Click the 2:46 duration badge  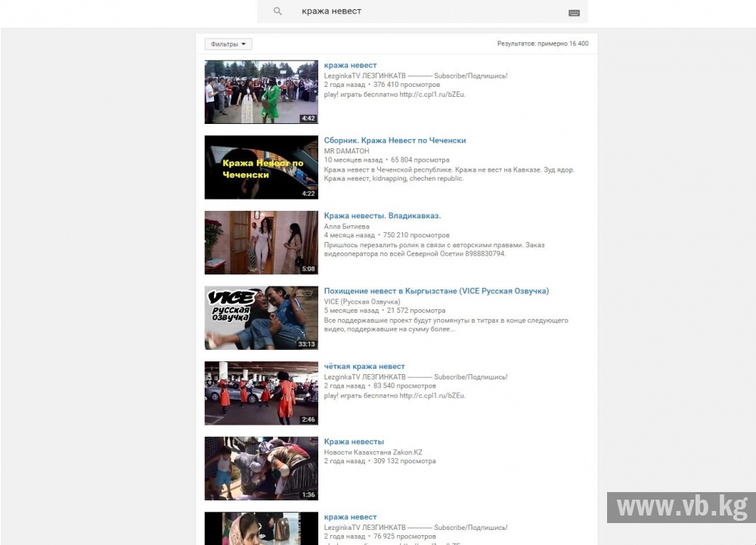(x=308, y=420)
